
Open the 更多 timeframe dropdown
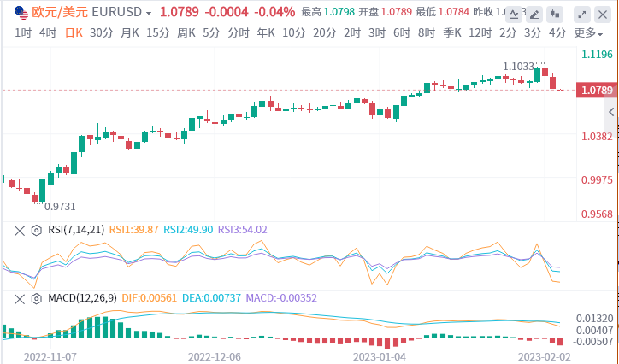[588, 33]
